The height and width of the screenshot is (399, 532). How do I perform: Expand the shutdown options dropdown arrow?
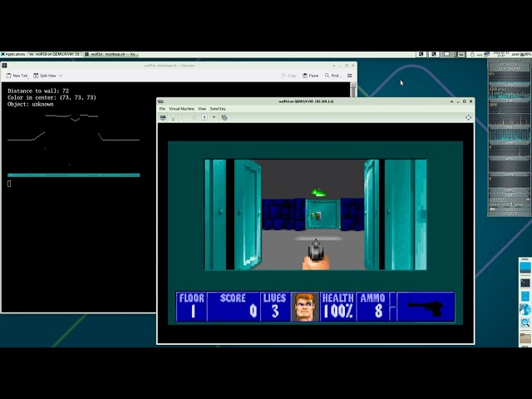click(x=214, y=117)
